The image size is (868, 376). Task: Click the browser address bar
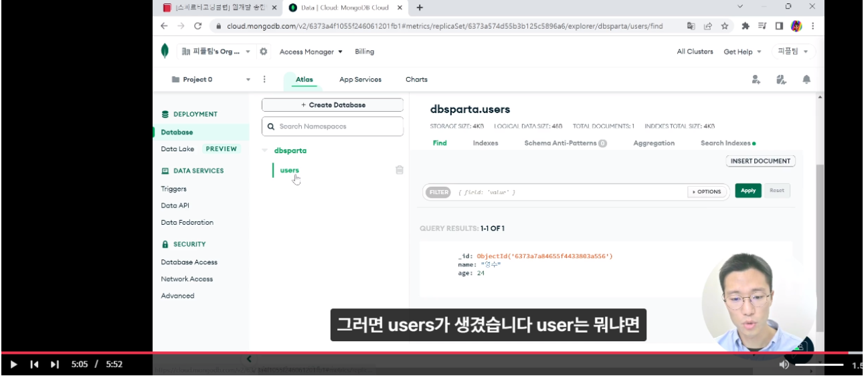click(445, 26)
